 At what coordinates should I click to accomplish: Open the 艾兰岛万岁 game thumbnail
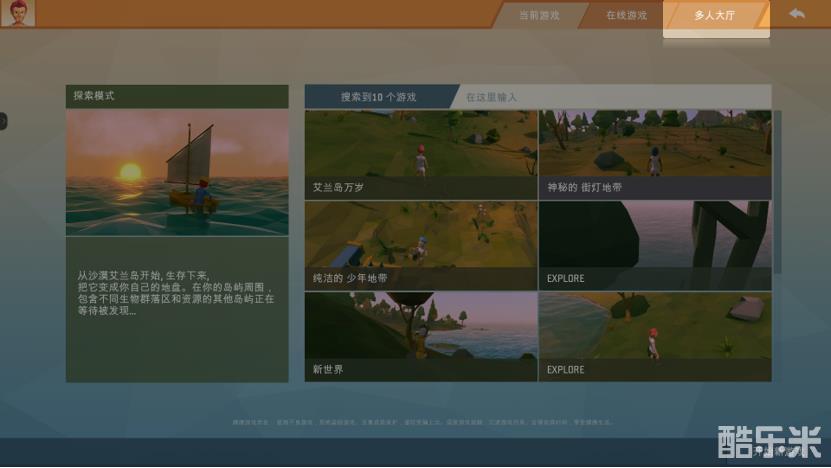[421, 155]
